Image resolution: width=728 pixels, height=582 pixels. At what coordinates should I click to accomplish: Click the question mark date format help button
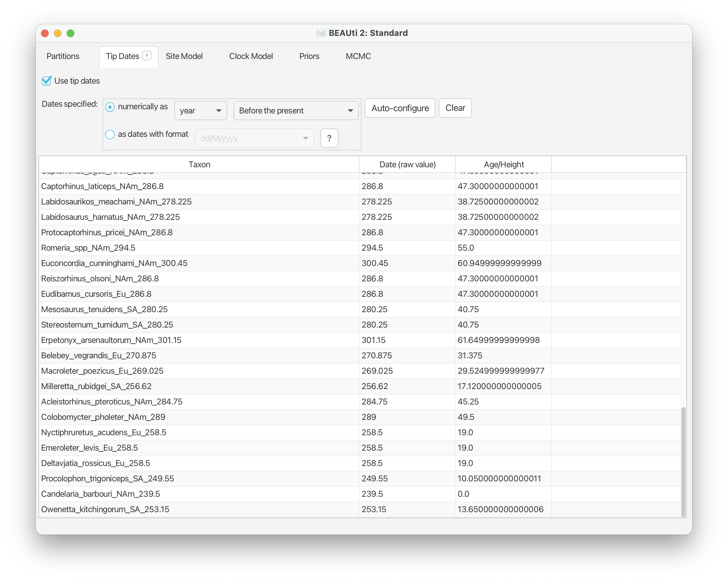329,138
